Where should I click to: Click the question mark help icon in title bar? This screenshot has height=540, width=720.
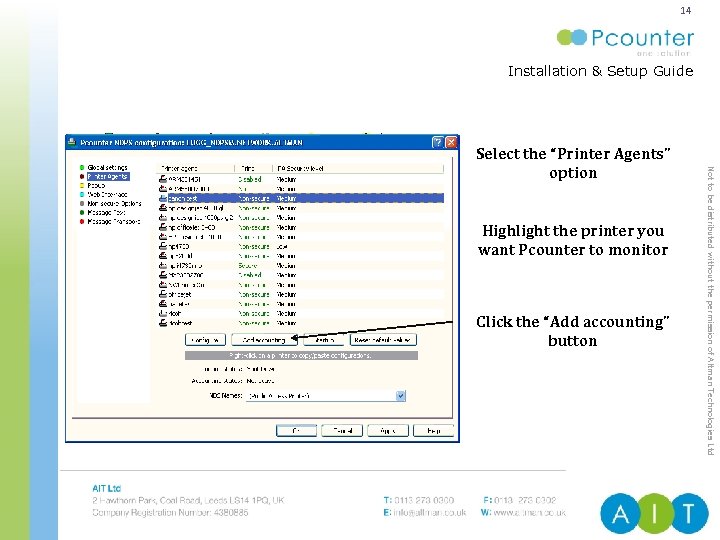click(x=438, y=142)
